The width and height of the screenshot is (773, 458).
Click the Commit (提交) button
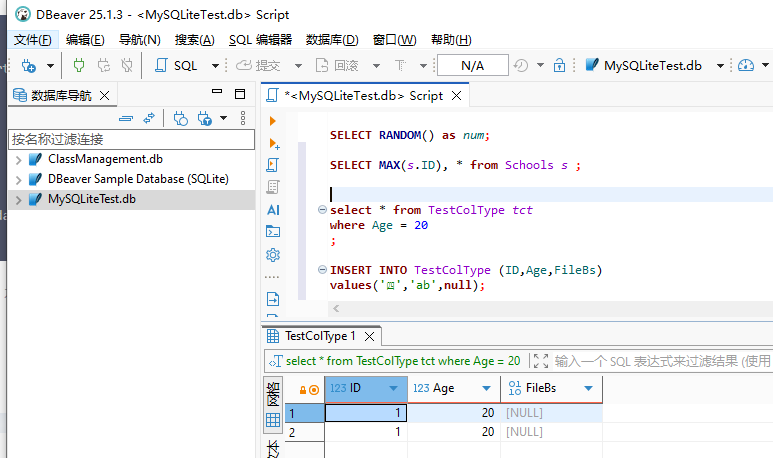(x=258, y=66)
